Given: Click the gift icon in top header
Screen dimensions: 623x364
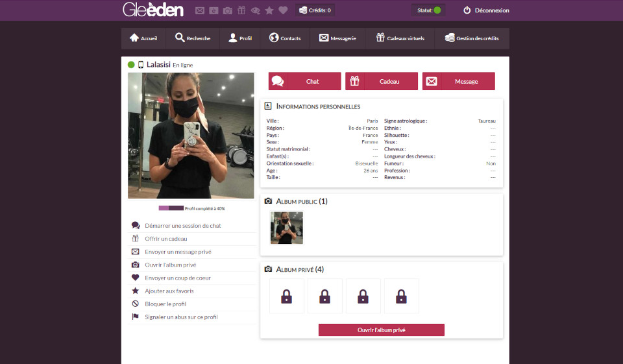Looking at the screenshot, I should [x=241, y=10].
